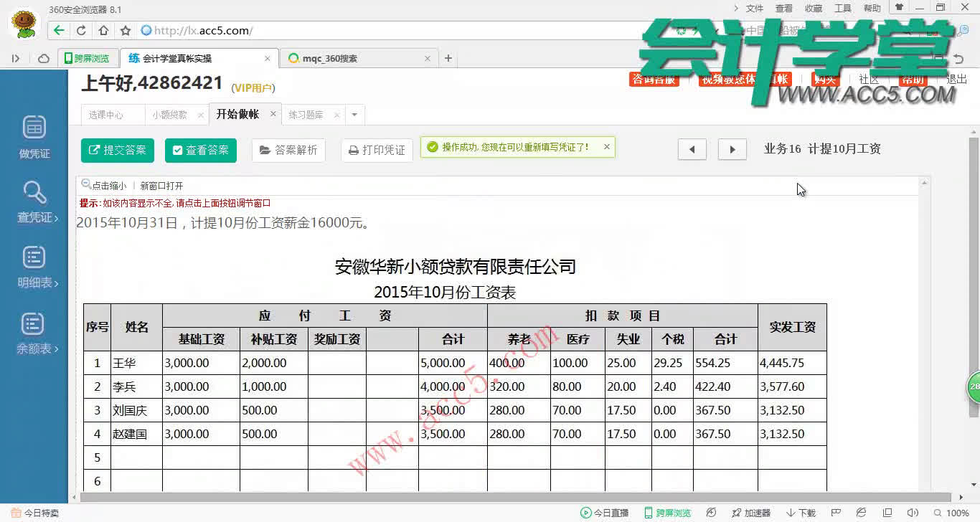Click the 提交答案 button
This screenshot has height=522, width=980.
pyautogui.click(x=118, y=150)
